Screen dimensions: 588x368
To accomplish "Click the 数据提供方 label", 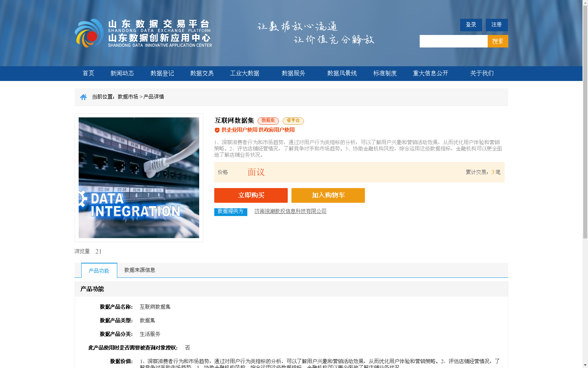I will point(231,212).
